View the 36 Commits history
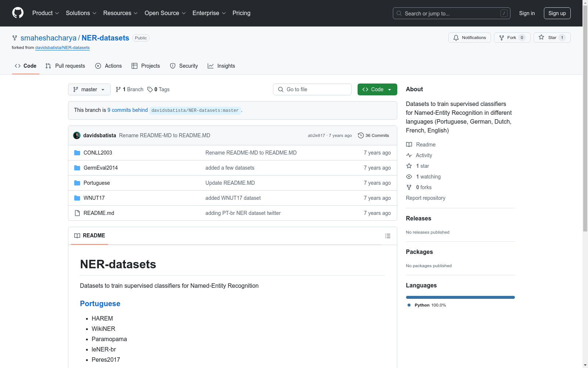This screenshot has height=368, width=588. (373, 135)
